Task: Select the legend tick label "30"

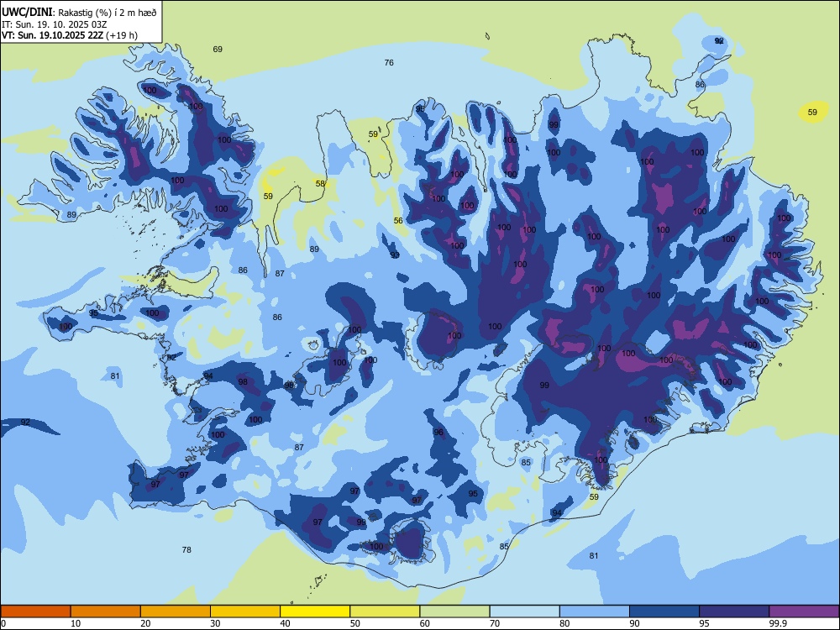Action: pyautogui.click(x=215, y=623)
